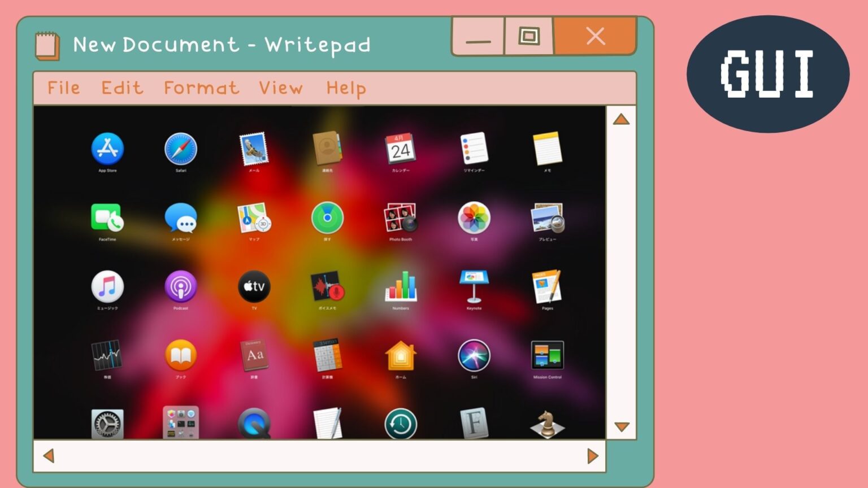Viewport: 868px width, 488px height.
Task: Click the scroll right arrow
Action: pyautogui.click(x=593, y=456)
